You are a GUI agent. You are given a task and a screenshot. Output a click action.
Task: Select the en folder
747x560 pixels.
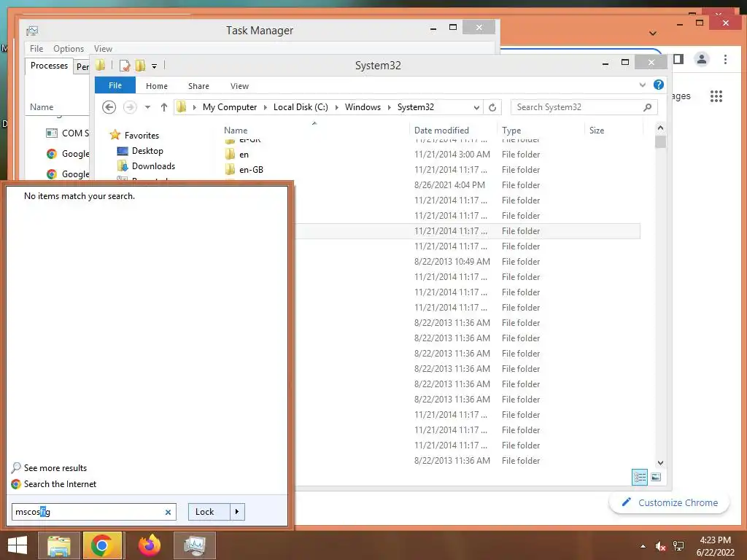pos(244,155)
